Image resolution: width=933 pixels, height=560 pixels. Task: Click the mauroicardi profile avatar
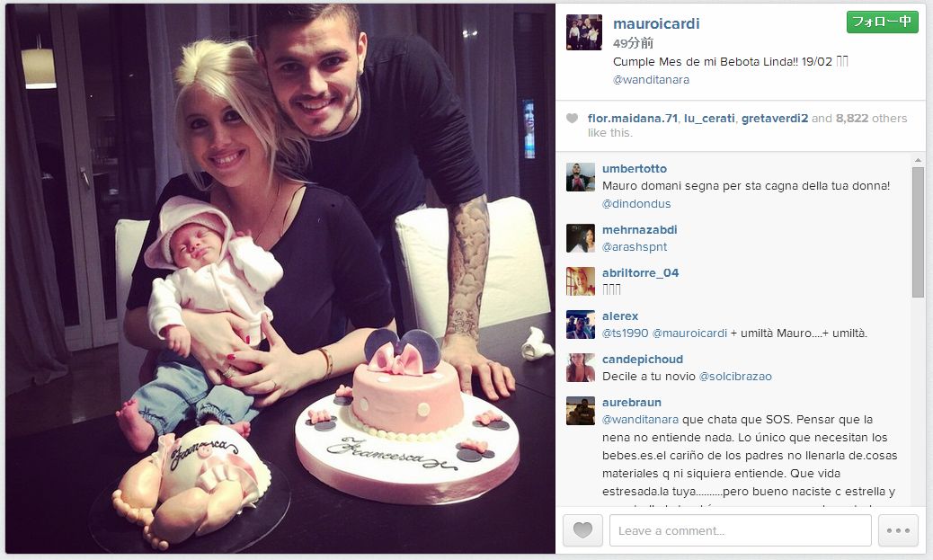[583, 32]
